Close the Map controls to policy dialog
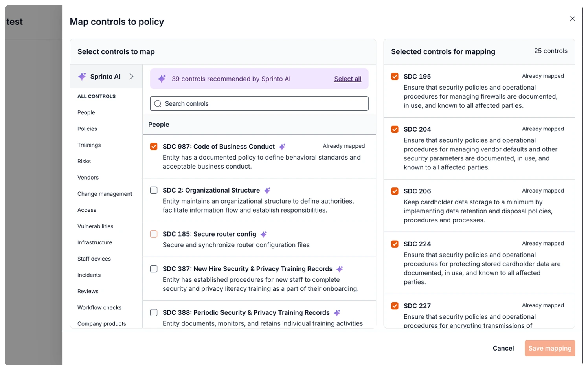 coord(572,19)
